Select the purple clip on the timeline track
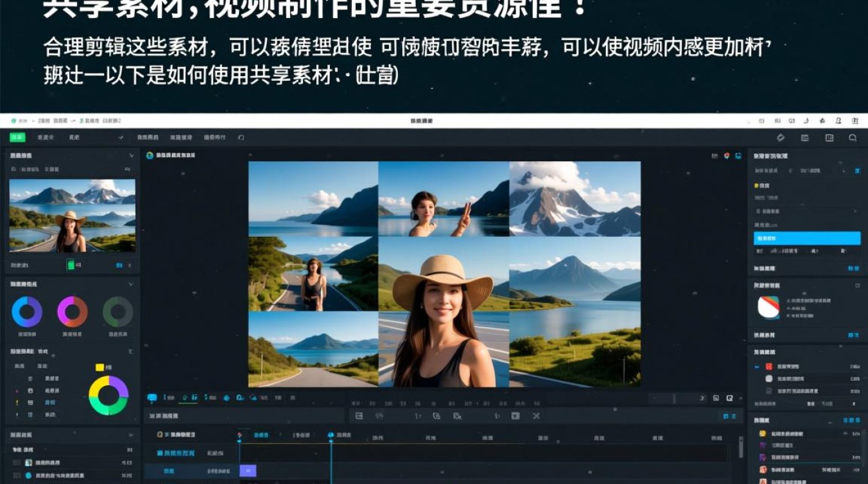The width and height of the screenshot is (868, 484). pos(248,471)
